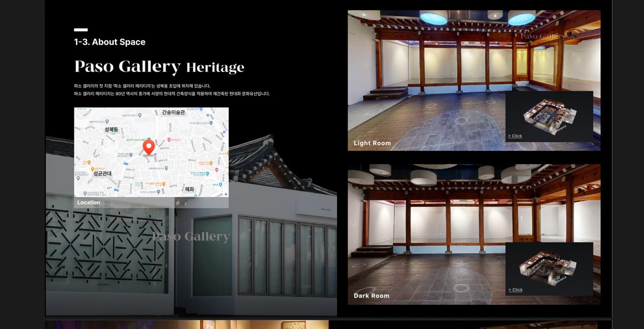Click the Location caption under the map
This screenshot has height=329, width=644.
click(89, 203)
